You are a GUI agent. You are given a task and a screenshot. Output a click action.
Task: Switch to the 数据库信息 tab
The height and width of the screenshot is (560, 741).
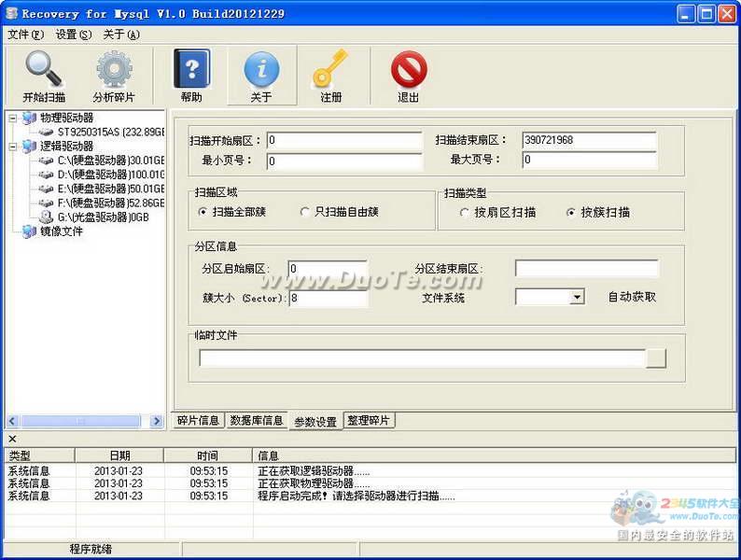pyautogui.click(x=256, y=420)
